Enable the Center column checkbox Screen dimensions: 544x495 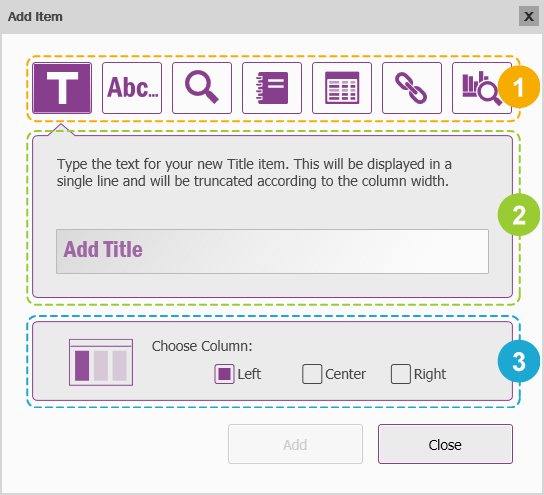[312, 374]
